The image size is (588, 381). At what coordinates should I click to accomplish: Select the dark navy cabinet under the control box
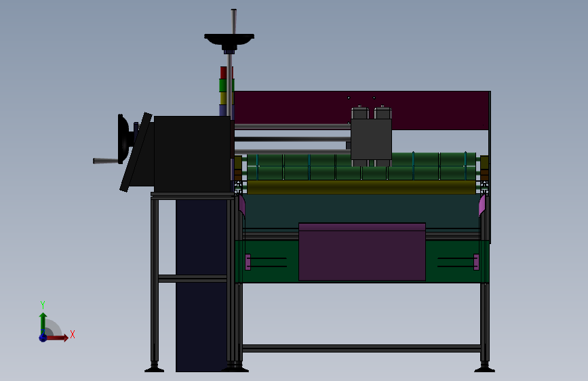click(x=201, y=285)
